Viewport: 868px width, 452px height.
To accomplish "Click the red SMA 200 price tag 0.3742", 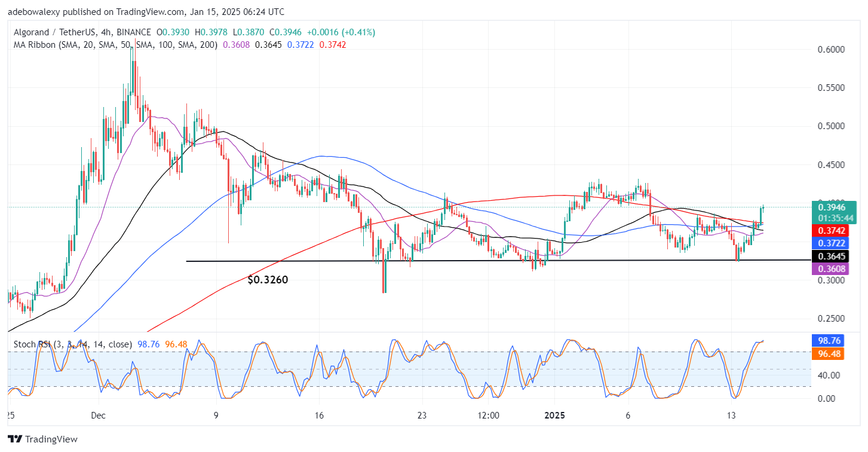I will point(831,231).
